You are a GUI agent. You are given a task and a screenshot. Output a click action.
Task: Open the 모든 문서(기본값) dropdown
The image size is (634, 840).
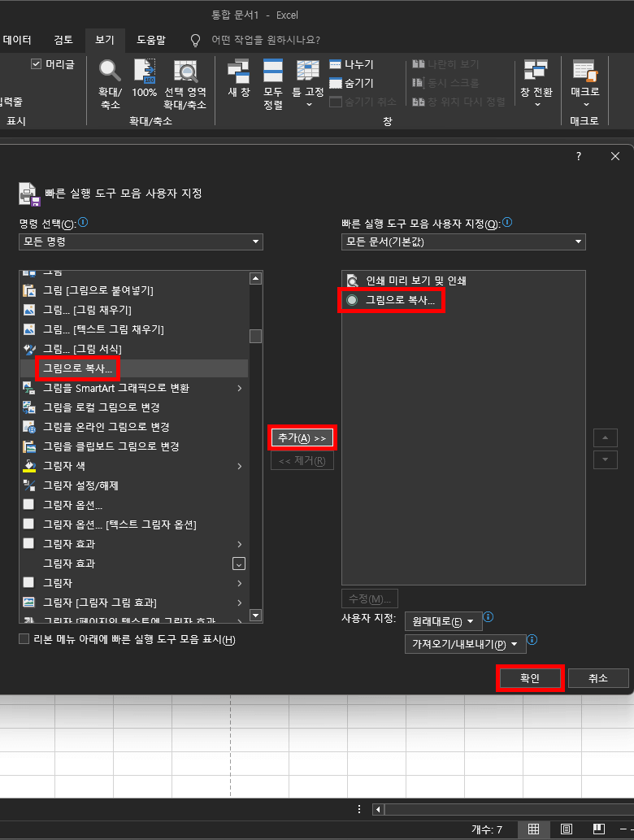click(x=463, y=242)
